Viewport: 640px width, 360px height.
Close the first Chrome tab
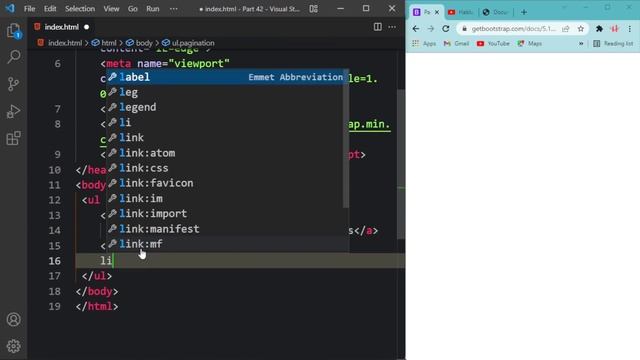[x=437, y=12]
